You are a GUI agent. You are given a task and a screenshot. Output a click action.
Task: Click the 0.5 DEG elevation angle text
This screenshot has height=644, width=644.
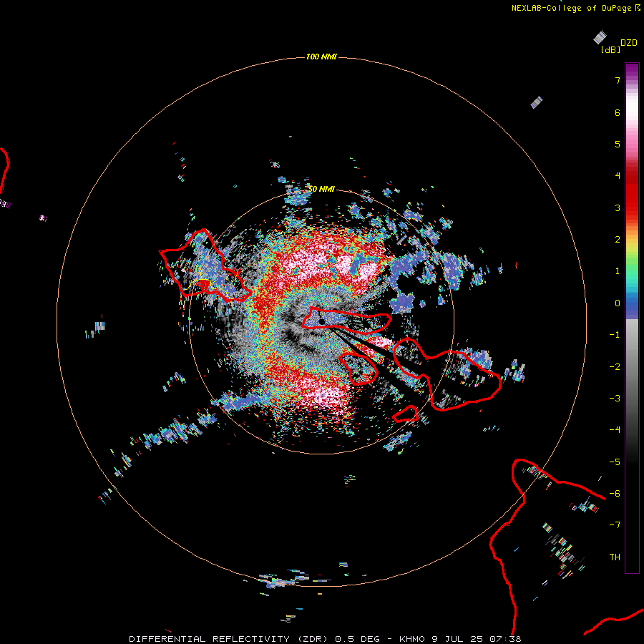357,639
